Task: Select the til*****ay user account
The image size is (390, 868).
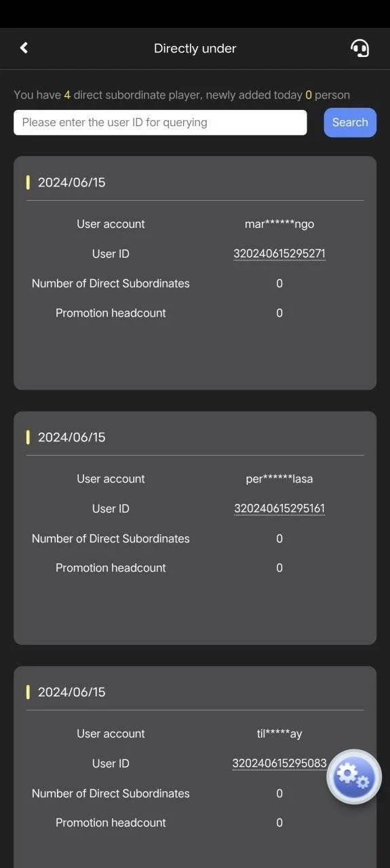Action: [275, 734]
